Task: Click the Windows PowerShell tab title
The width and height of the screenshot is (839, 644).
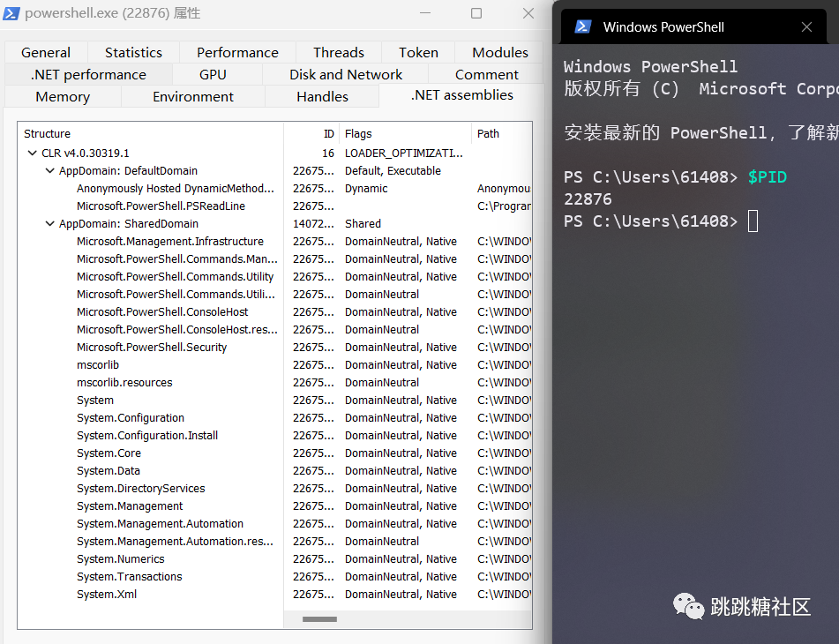Action: (x=663, y=26)
